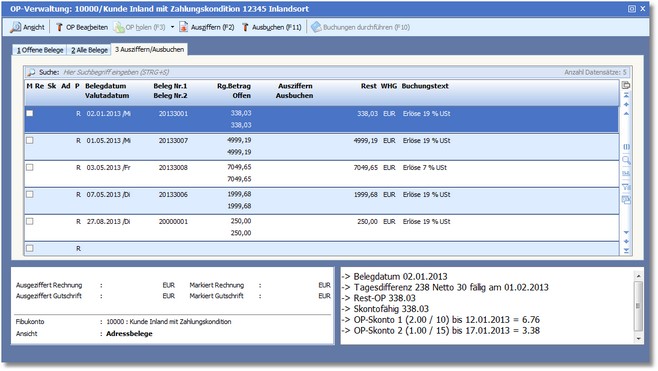Image resolution: width=658 pixels, height=371 pixels.
Task: Tick checkbox for Beleg 20133007 row
Action: click(30, 141)
